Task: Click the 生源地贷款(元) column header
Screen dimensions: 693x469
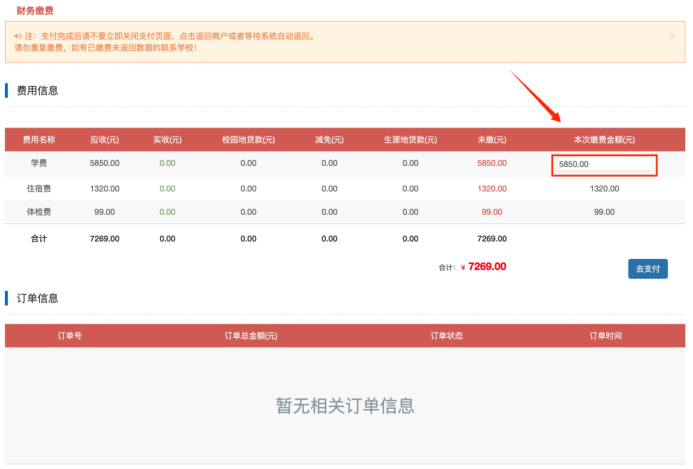Action: pos(410,140)
